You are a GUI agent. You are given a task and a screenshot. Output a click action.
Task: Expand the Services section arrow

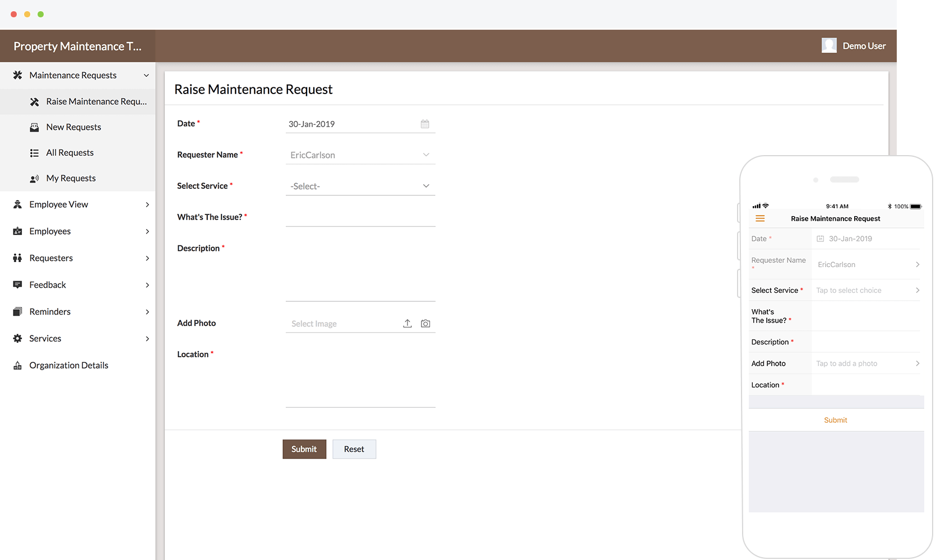tap(147, 339)
